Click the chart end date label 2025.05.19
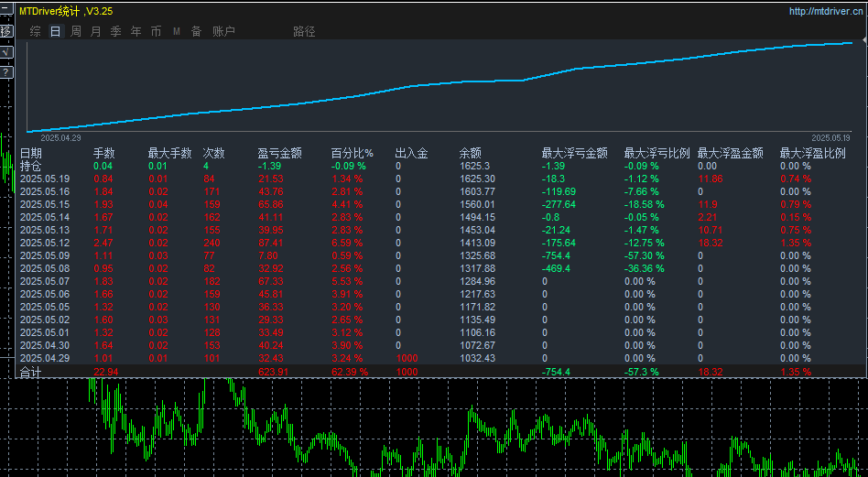This screenshot has height=477, width=868. tap(830, 137)
